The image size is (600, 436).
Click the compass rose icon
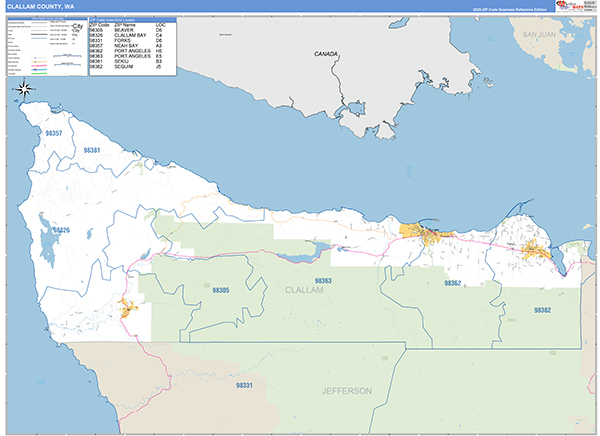24,89
